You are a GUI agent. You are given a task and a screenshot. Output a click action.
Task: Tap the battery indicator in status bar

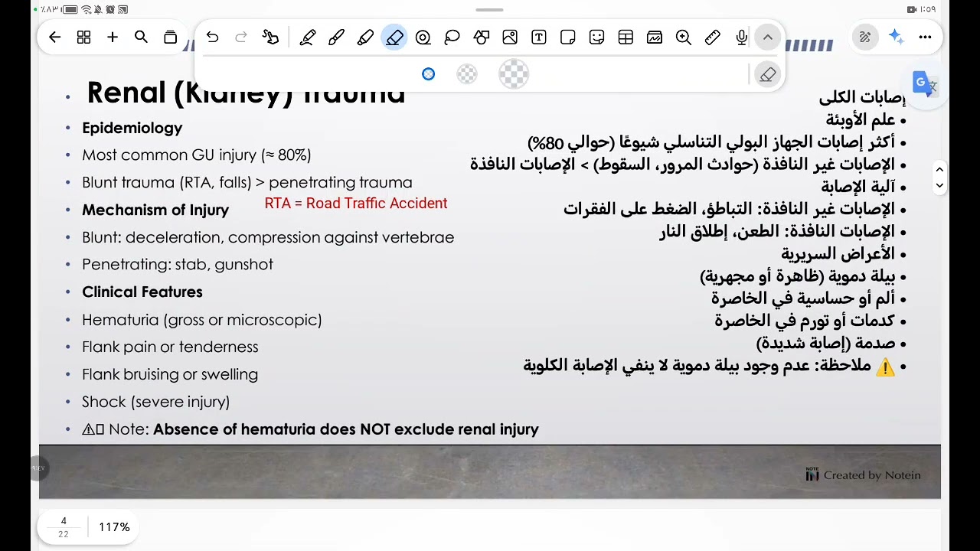[70, 10]
